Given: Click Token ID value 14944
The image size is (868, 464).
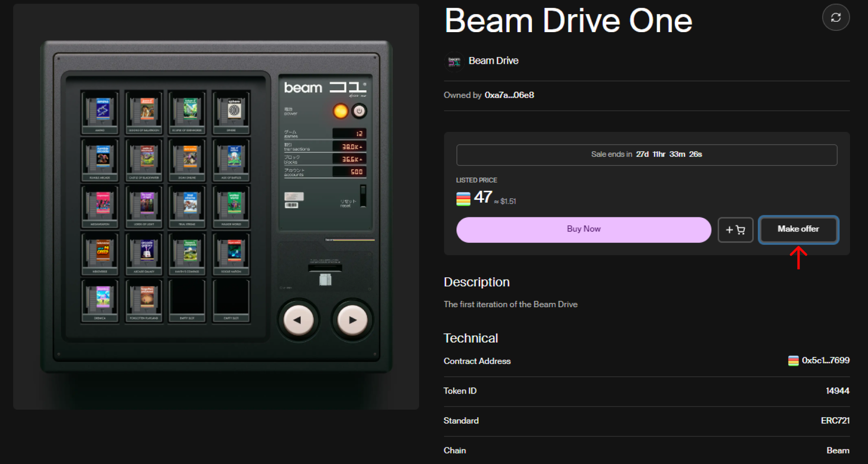Looking at the screenshot, I should point(837,391).
